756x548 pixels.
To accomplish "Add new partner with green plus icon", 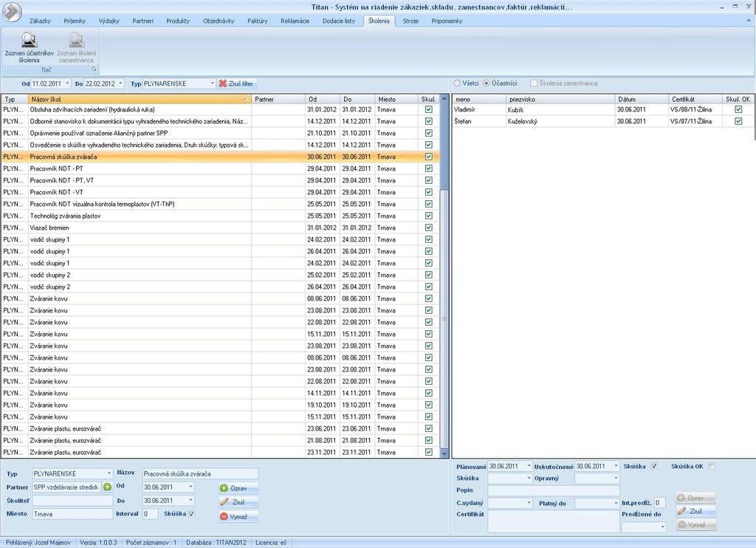I will point(107,487).
